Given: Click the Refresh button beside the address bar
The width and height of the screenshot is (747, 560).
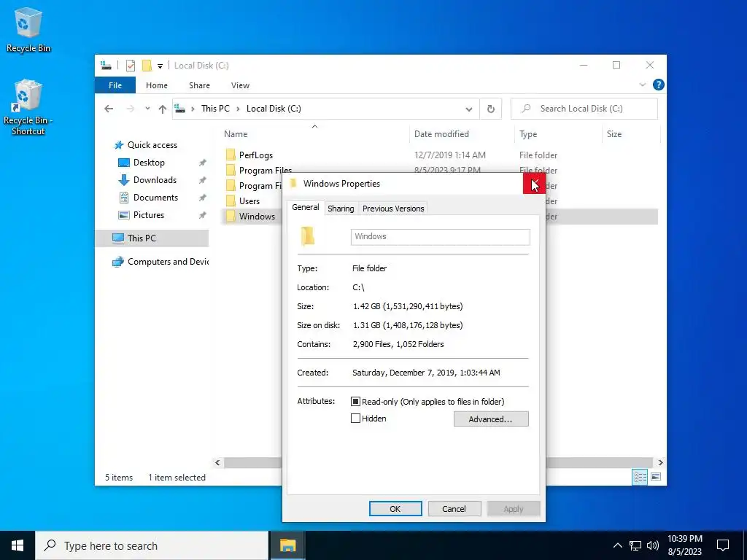Looking at the screenshot, I should tap(491, 109).
